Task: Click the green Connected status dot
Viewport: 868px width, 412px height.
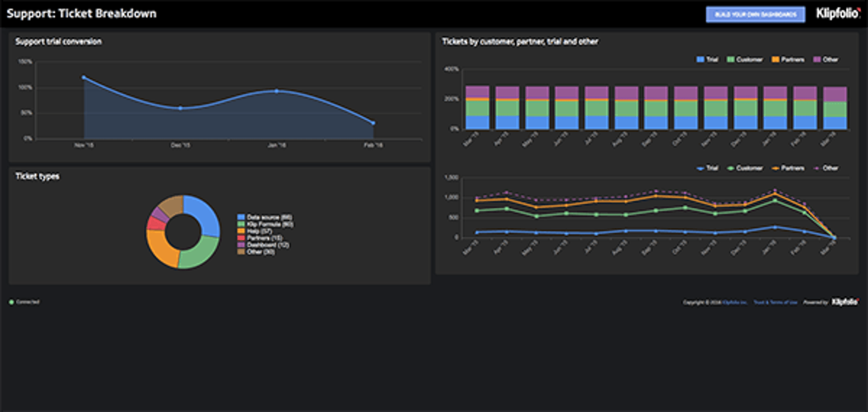Action: click(x=11, y=302)
